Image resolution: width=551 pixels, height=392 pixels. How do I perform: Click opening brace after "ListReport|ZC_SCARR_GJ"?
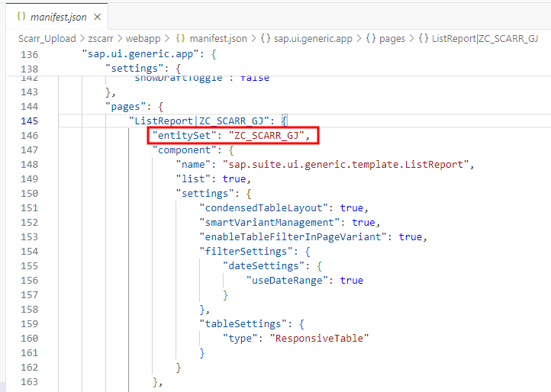click(284, 120)
